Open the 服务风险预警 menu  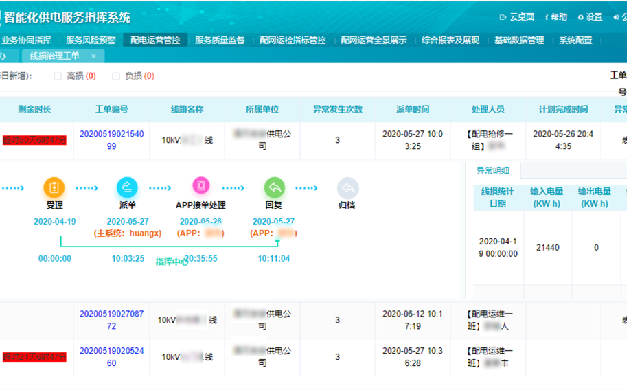91,40
